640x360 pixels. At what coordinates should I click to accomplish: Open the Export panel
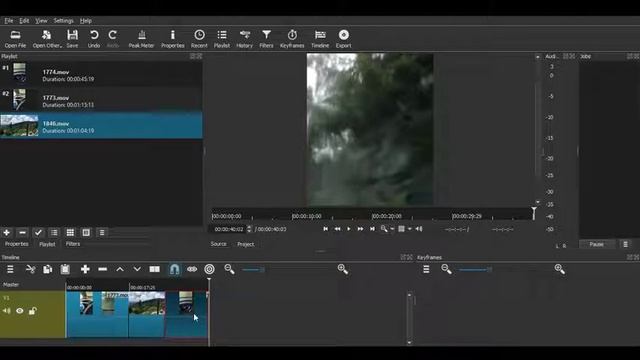click(344, 39)
